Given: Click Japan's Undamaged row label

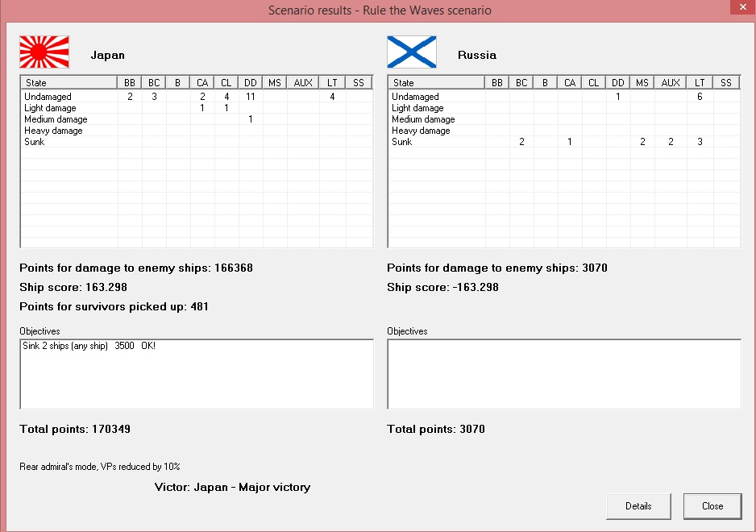Looking at the screenshot, I should [x=48, y=97].
